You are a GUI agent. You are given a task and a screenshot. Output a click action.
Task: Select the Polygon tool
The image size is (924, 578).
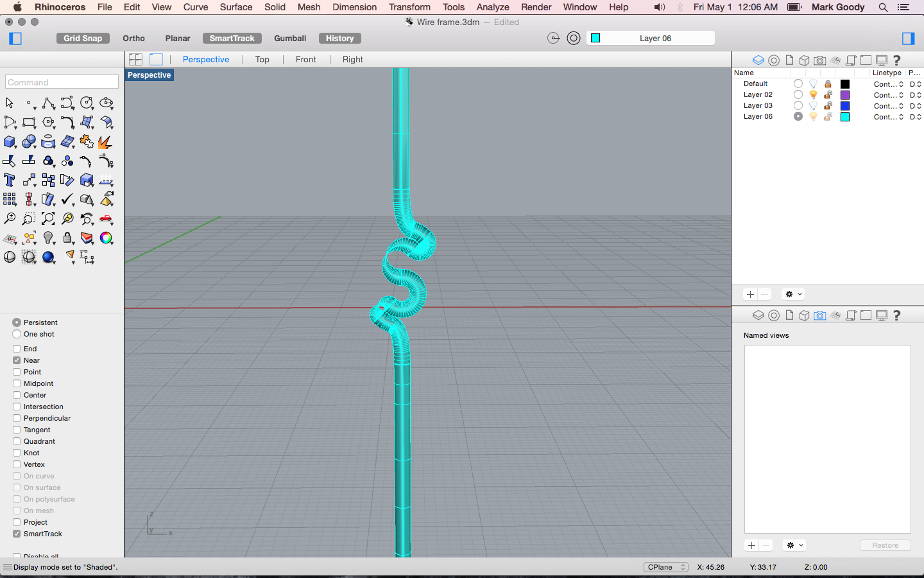[48, 123]
